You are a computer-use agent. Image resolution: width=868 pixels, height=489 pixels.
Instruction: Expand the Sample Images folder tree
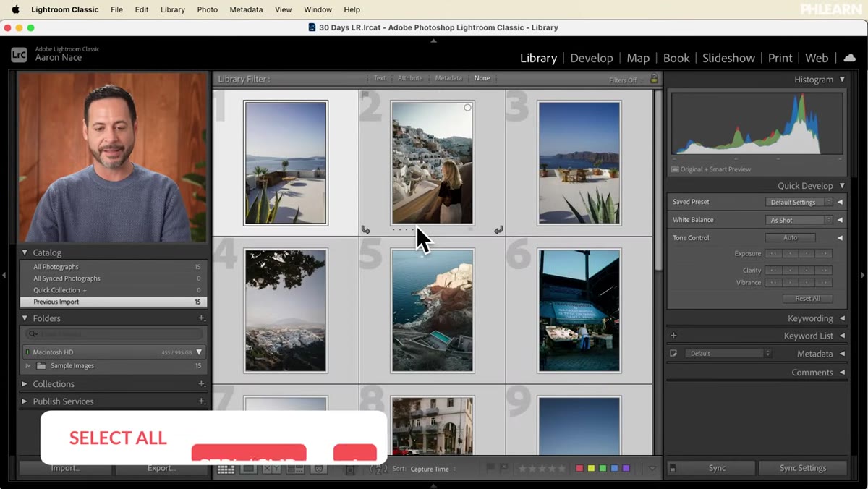[x=28, y=366]
